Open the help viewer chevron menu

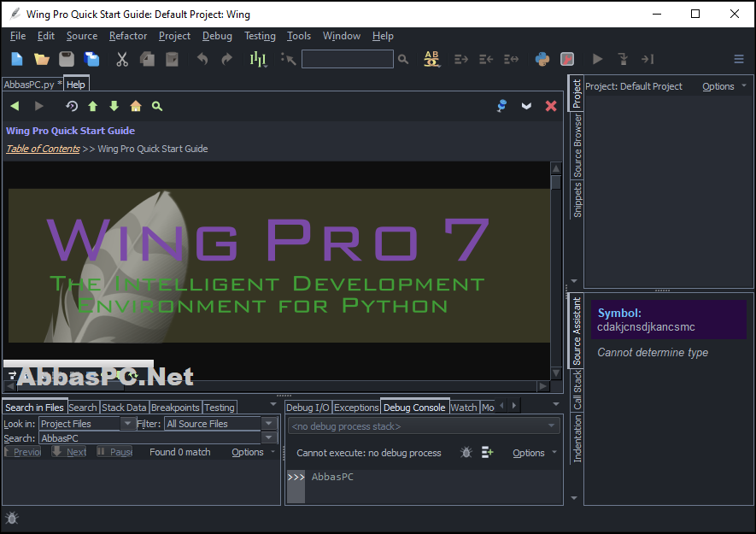(x=526, y=106)
